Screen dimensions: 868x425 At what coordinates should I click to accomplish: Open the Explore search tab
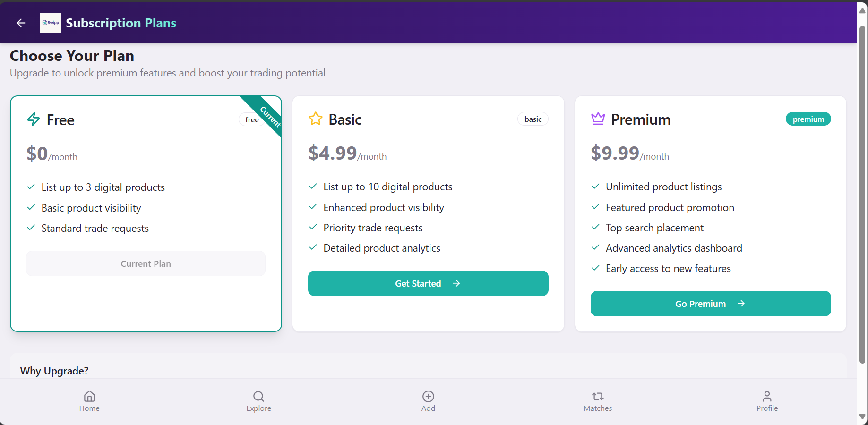[258, 401]
